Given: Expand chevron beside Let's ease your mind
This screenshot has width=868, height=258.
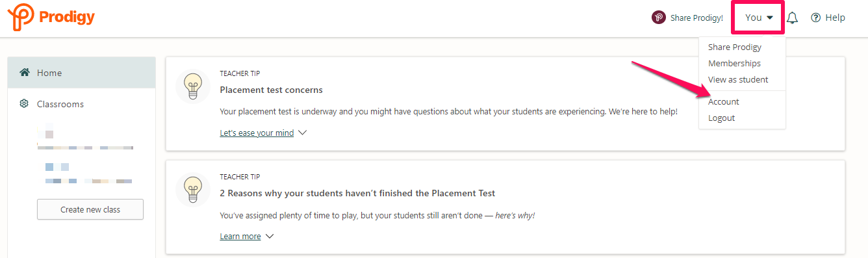Looking at the screenshot, I should [x=301, y=133].
